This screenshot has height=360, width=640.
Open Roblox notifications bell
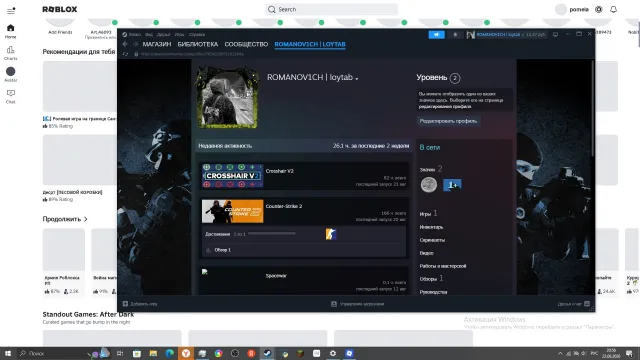coord(613,9)
